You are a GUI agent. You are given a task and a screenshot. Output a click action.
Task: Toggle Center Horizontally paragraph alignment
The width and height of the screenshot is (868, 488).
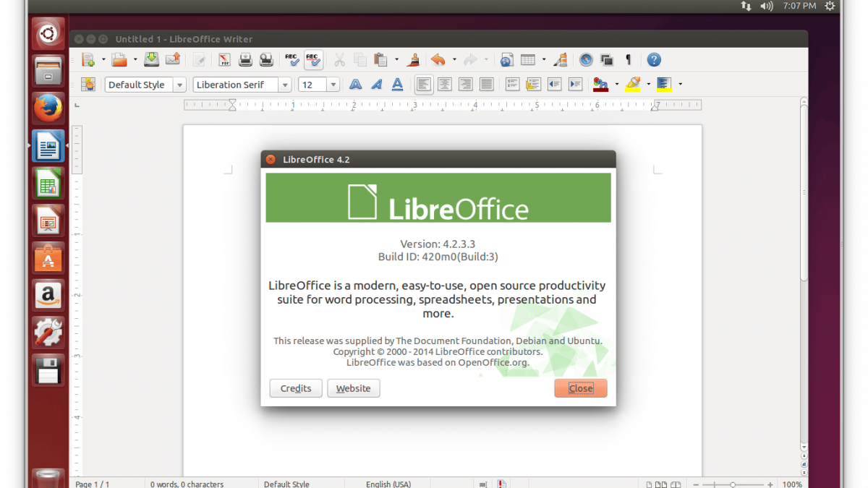(445, 85)
